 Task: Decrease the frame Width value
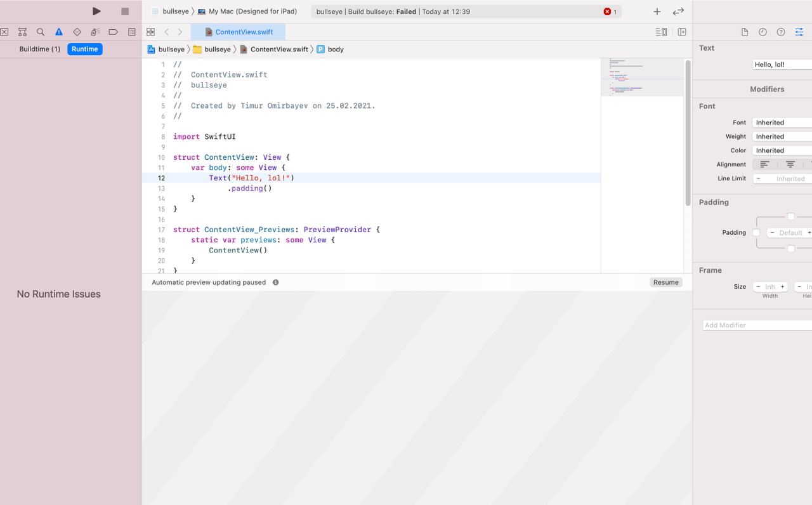tap(758, 287)
